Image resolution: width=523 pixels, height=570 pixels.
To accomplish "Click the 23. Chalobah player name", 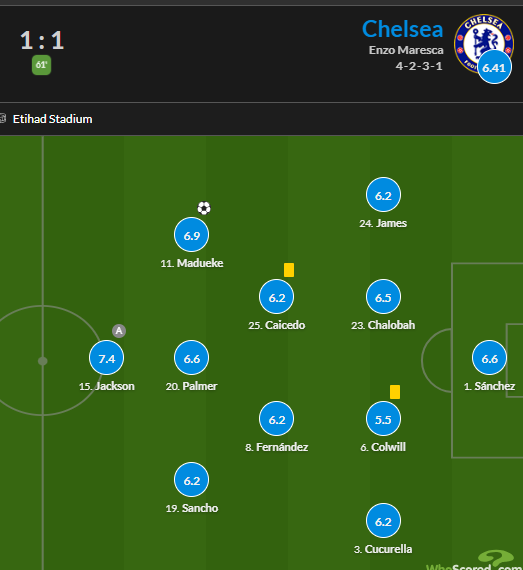I will (383, 325).
